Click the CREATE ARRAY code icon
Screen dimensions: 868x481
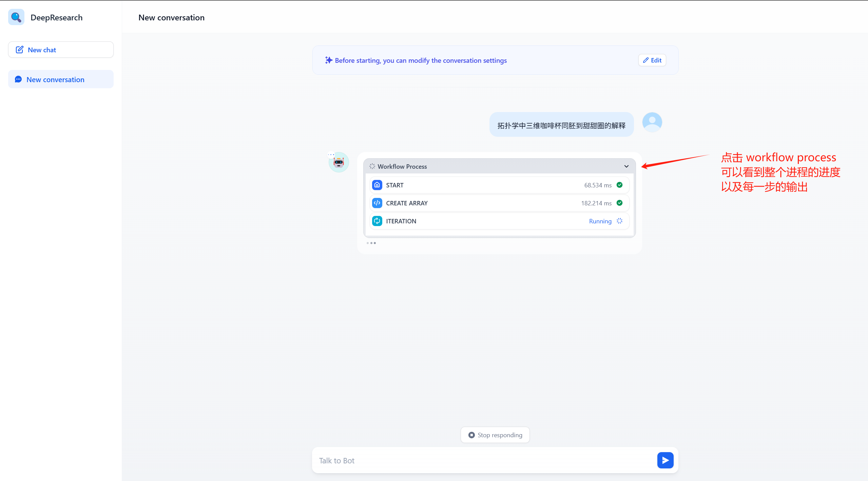click(377, 203)
